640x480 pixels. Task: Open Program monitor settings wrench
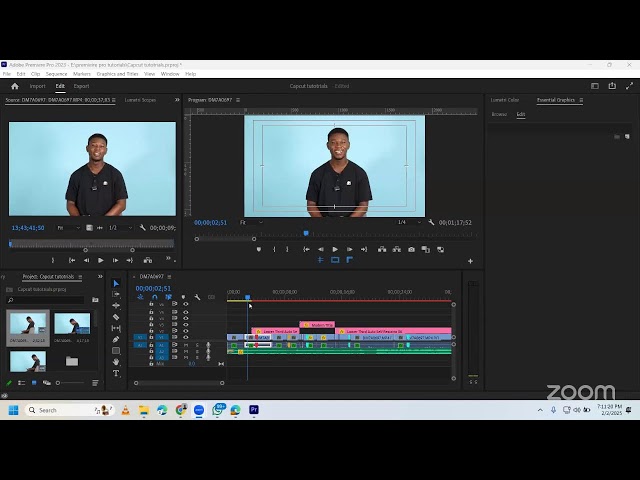tap(431, 222)
